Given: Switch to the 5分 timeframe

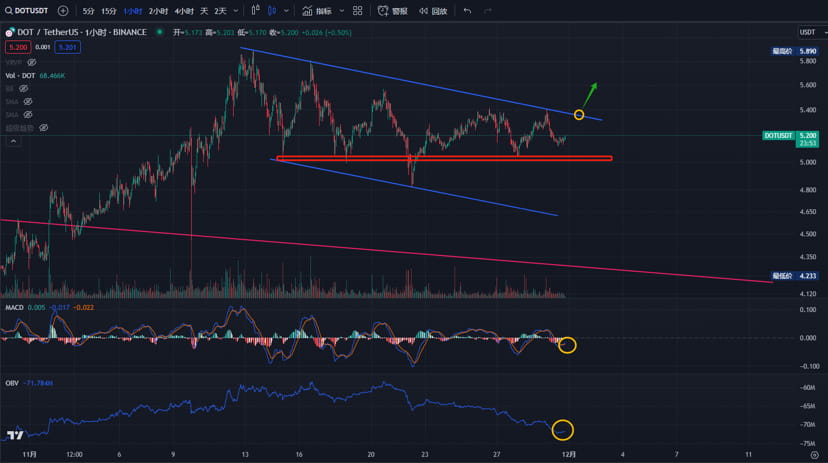Looking at the screenshot, I should (88, 11).
